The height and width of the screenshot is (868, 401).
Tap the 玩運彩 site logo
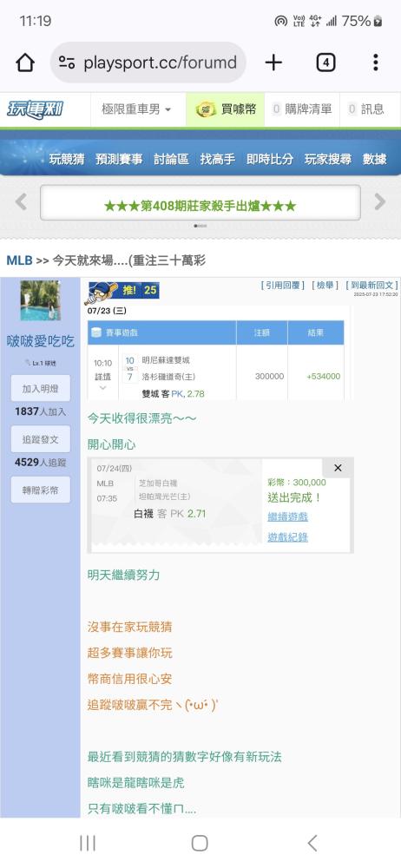coord(35,109)
